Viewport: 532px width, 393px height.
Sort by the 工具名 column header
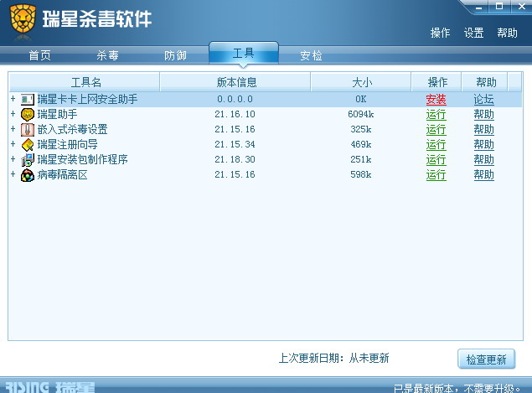85,82
